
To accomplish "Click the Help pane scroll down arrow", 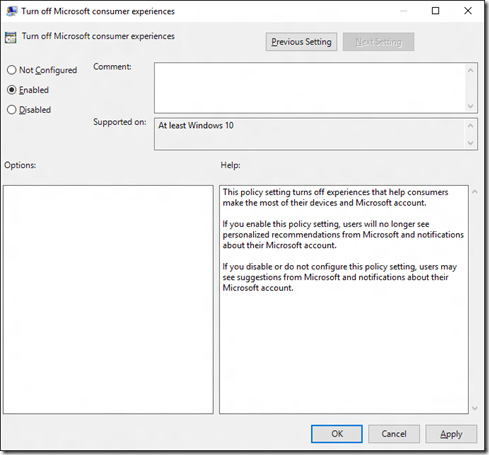I will pyautogui.click(x=475, y=408).
